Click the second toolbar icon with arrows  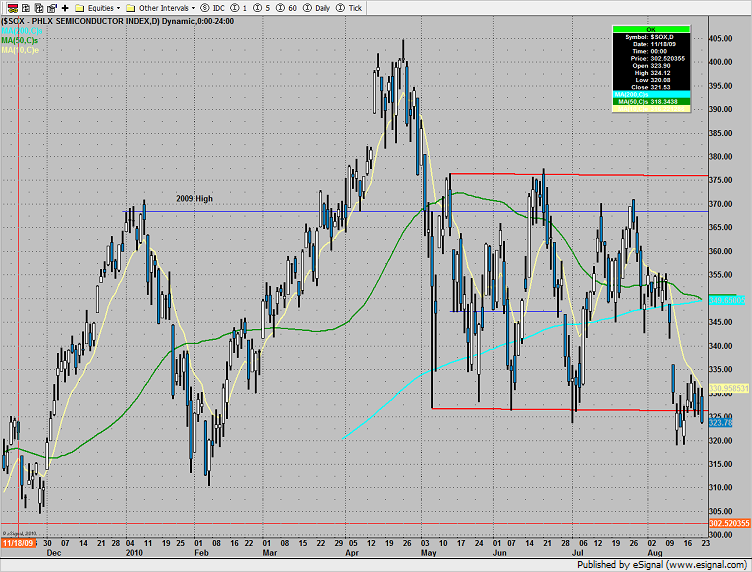pyautogui.click(x=26, y=8)
